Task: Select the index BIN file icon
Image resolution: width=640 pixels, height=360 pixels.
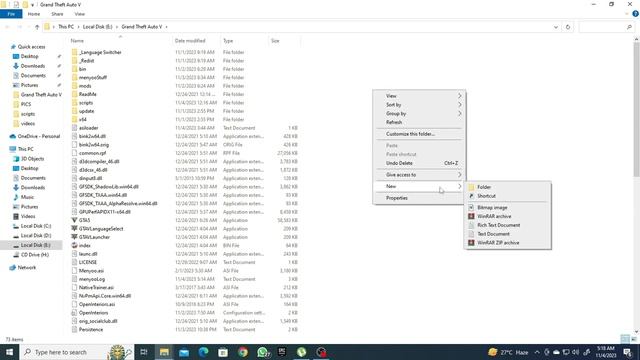Action: (x=74, y=245)
